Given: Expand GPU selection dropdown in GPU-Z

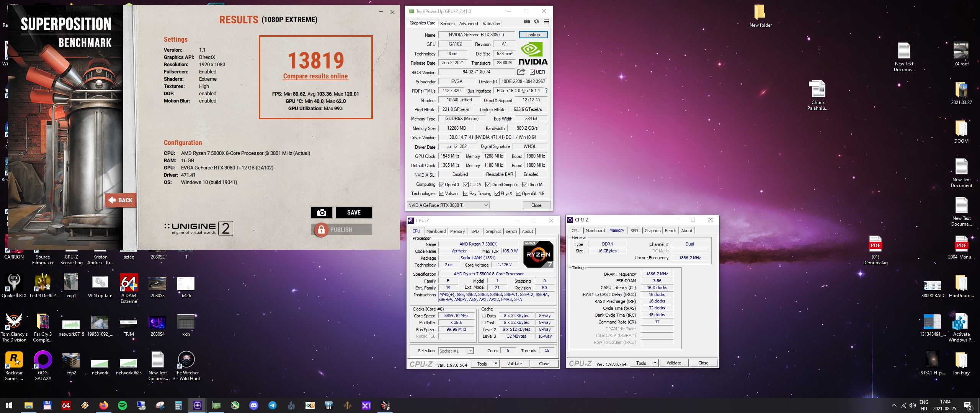Looking at the screenshot, I should [486, 205].
